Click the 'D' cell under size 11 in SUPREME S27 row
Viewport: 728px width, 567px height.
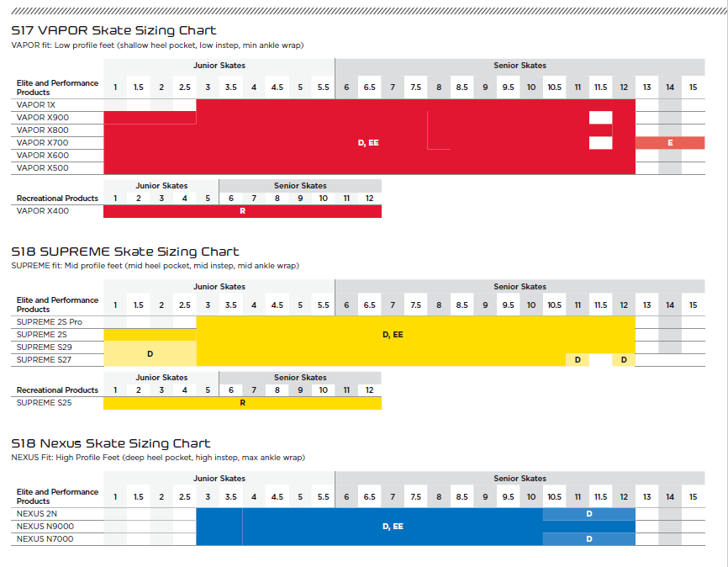[578, 360]
